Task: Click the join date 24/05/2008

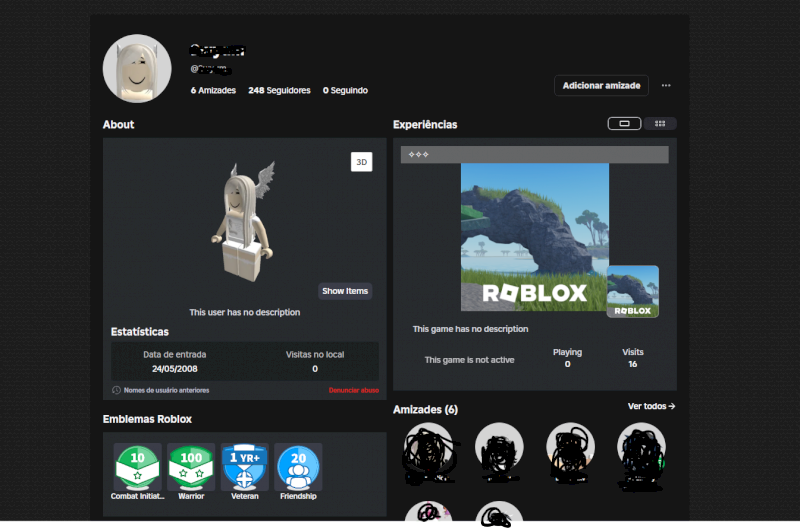Action: [x=174, y=369]
